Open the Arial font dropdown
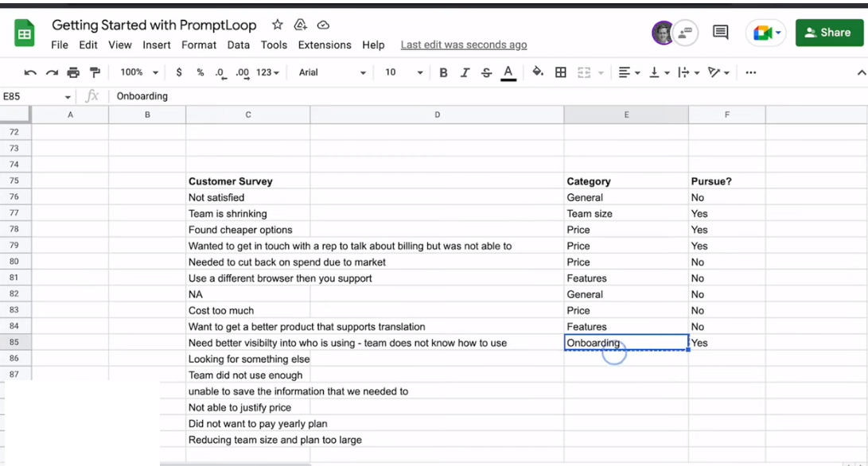 pos(332,72)
